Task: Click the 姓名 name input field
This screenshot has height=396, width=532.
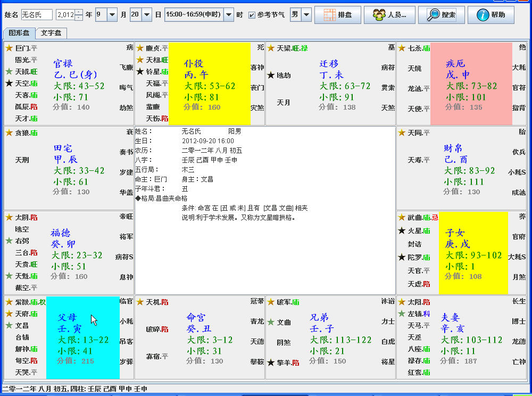Action: coord(37,15)
